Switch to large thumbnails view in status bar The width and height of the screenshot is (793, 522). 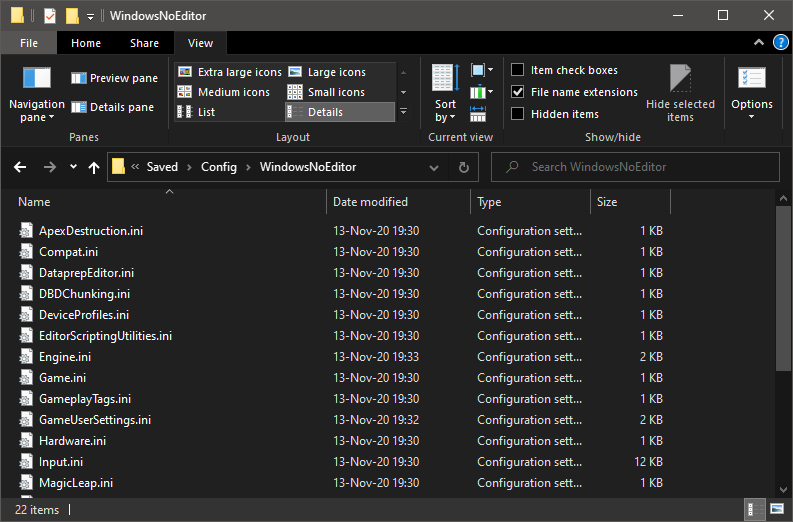[x=775, y=510]
